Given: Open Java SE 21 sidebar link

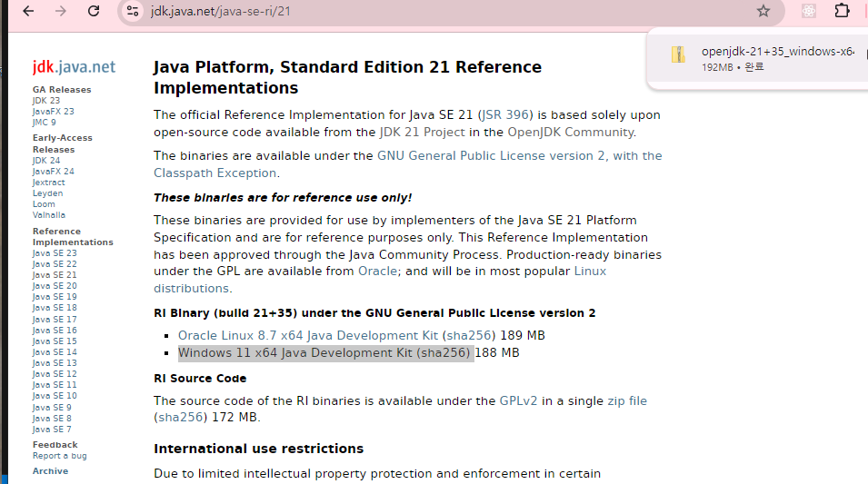Looking at the screenshot, I should (55, 275).
